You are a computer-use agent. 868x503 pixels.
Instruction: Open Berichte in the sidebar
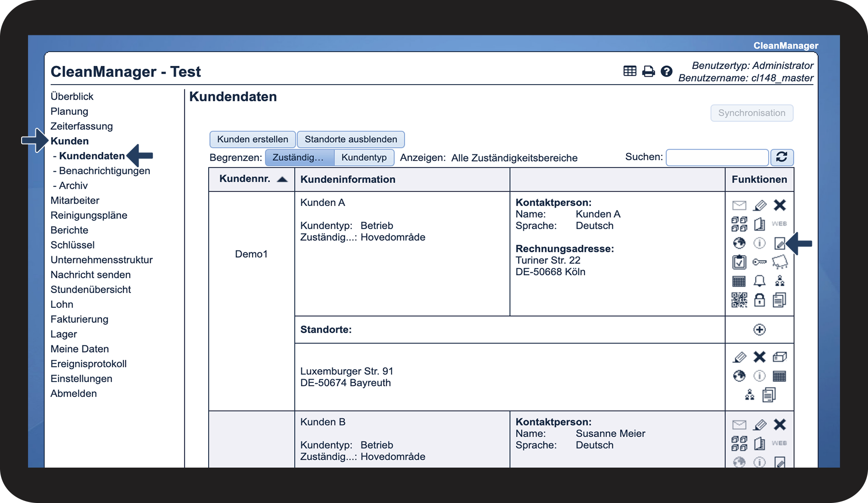pos(69,230)
